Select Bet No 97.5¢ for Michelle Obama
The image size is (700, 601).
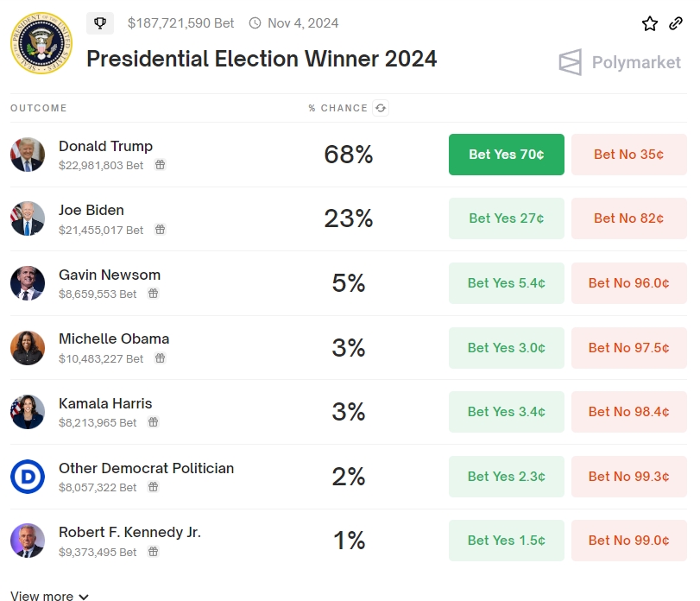628,348
